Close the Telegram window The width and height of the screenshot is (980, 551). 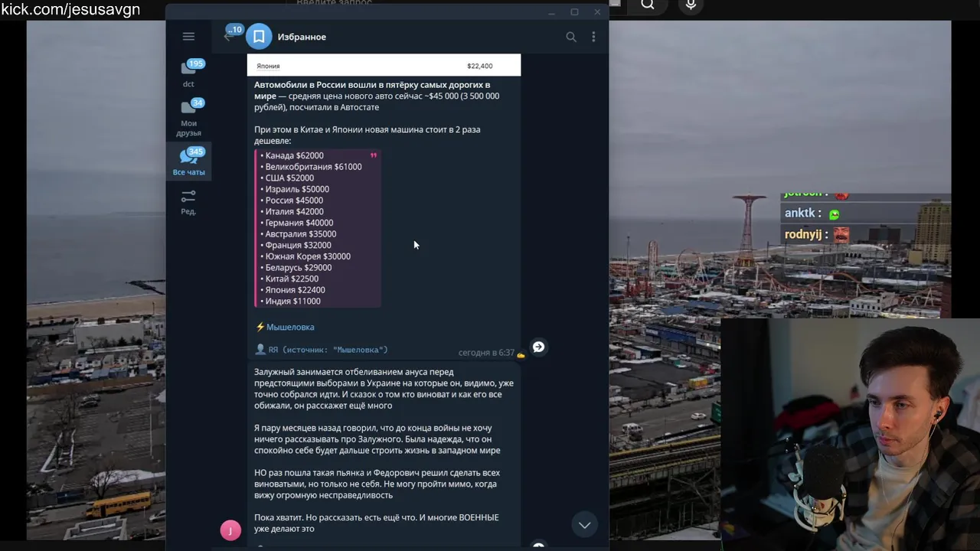click(x=597, y=12)
